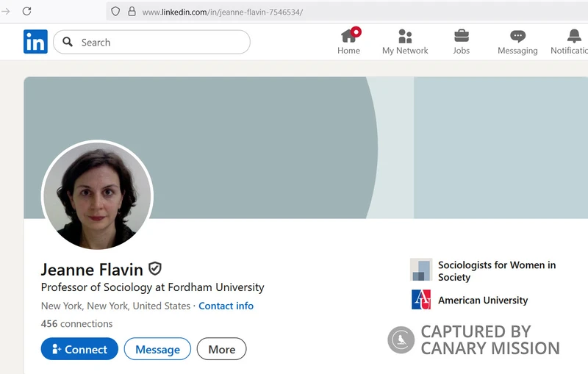This screenshot has height=374, width=588.
Task: Open the Home feed icon
Action: tap(348, 36)
